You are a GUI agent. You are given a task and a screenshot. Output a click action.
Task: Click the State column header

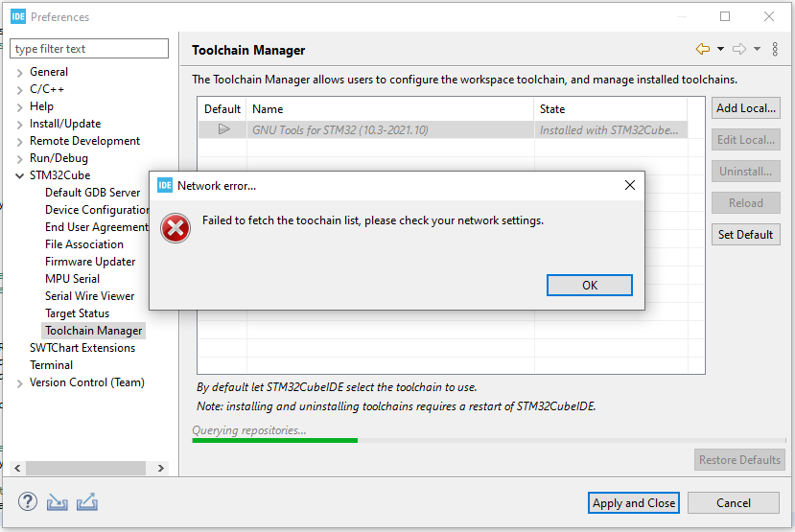click(x=611, y=109)
